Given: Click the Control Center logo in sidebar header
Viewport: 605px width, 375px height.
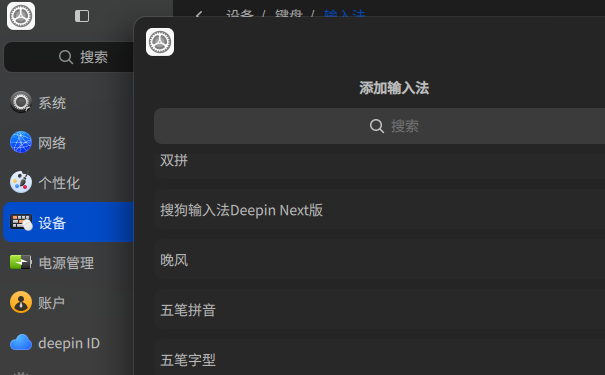Looking at the screenshot, I should (x=21, y=16).
